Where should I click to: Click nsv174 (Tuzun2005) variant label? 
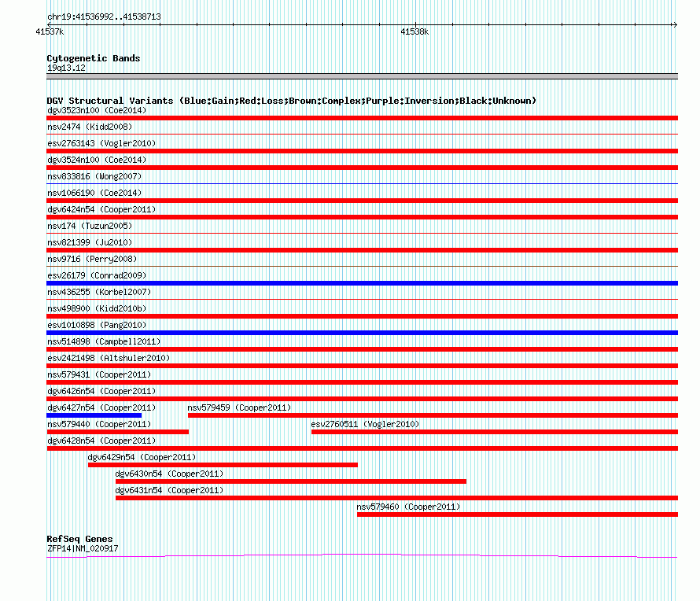[90, 226]
